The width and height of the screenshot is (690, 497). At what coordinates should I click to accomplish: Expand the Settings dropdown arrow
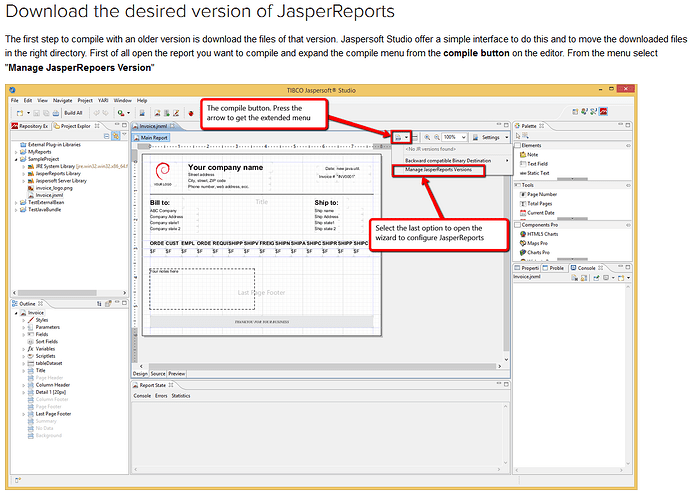[x=506, y=137]
